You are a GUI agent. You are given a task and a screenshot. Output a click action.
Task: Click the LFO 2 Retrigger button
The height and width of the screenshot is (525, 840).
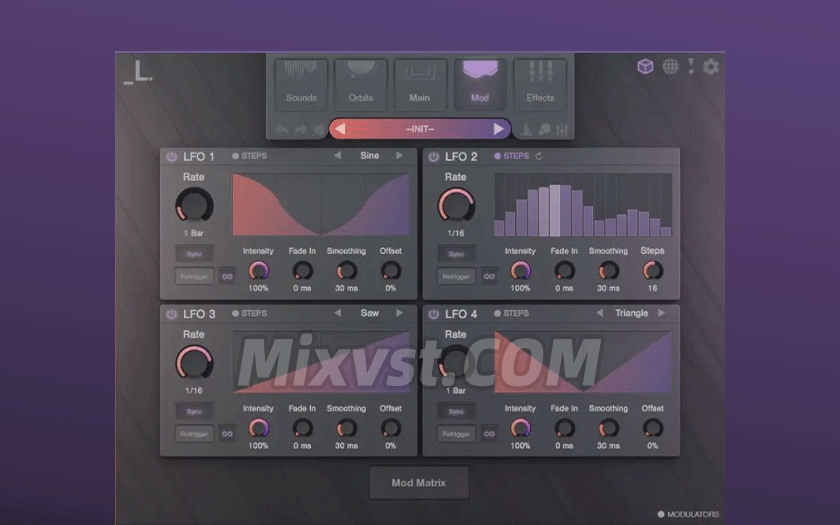pos(456,276)
